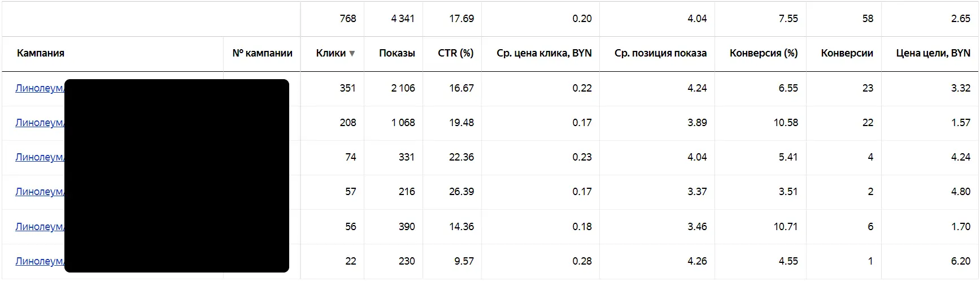
Task: Sort table by Клики column header
Action: [x=331, y=53]
